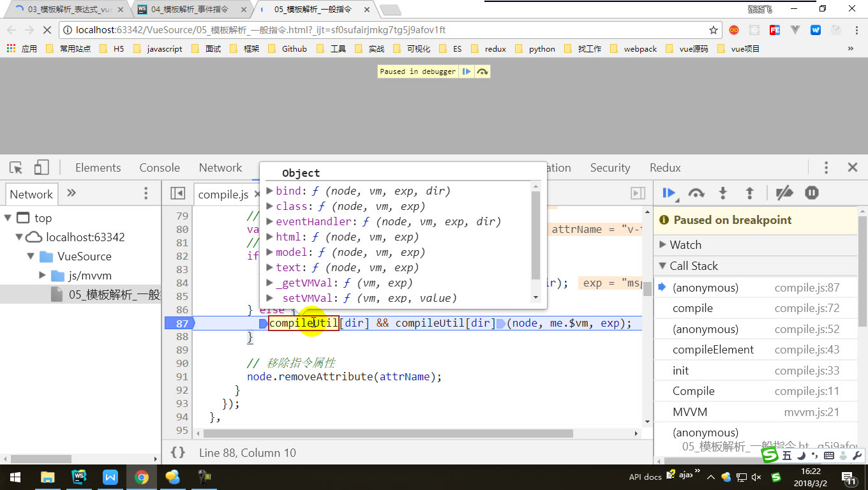Deactivate breakpoints toggle icon

coord(784,193)
